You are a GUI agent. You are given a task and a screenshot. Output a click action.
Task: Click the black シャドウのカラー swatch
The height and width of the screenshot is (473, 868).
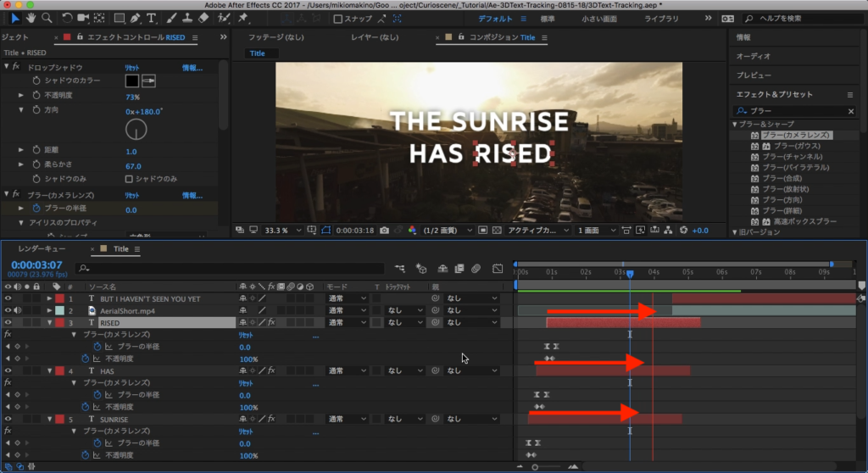(131, 81)
